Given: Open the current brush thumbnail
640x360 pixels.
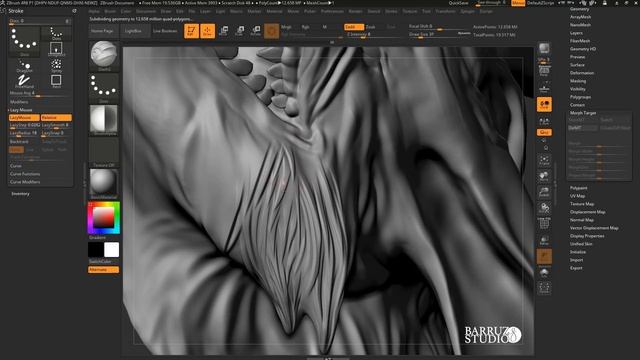Looking at the screenshot, I should point(104,55).
